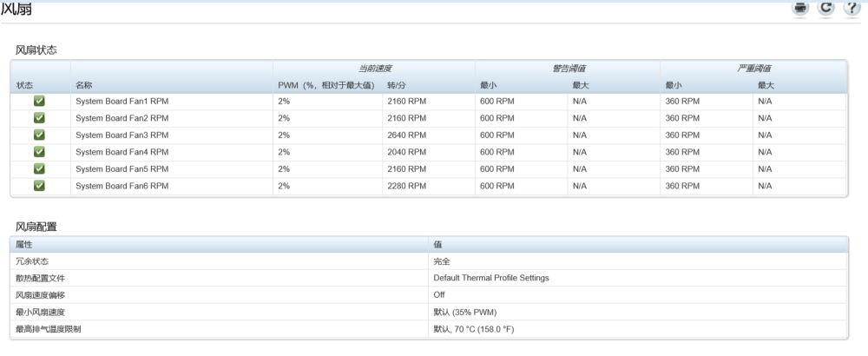Click the 冗余状态 property row
Image resolution: width=868 pixels, height=356 pixels.
click(x=429, y=261)
